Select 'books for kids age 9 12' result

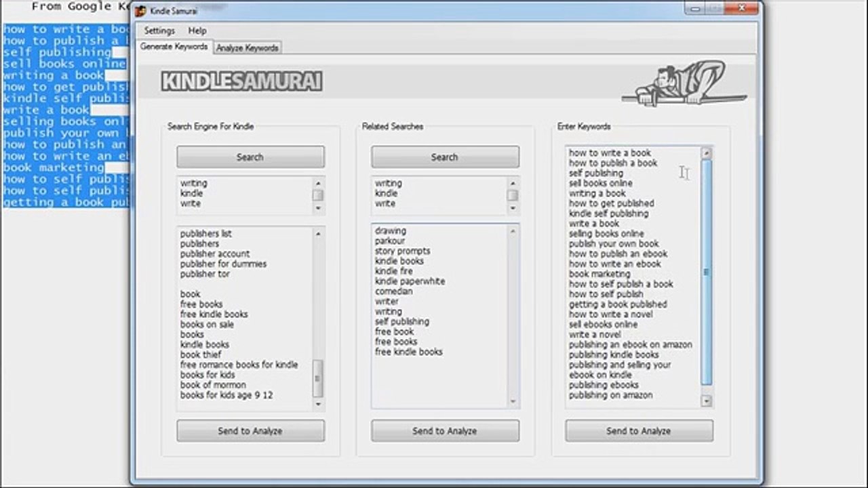(226, 395)
